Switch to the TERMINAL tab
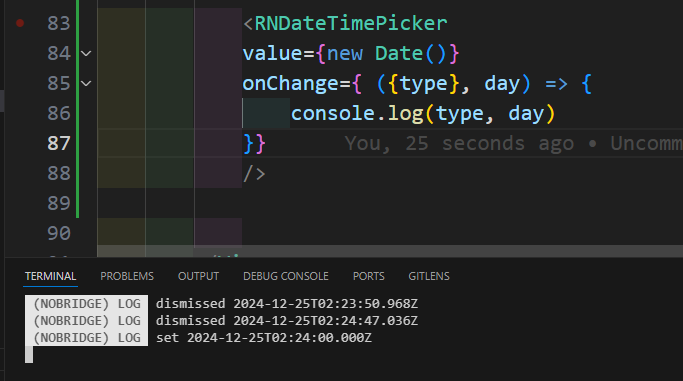Image resolution: width=683 pixels, height=381 pixels. click(51, 276)
